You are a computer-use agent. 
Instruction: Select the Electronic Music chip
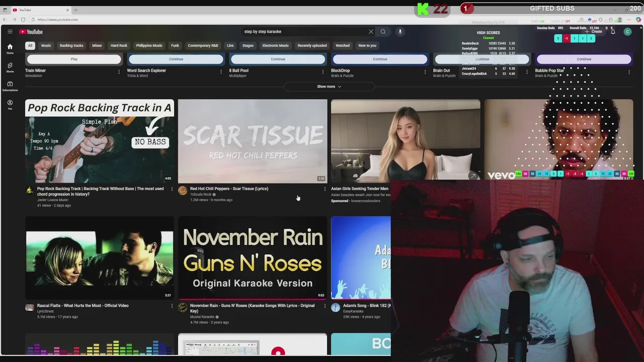tap(275, 45)
